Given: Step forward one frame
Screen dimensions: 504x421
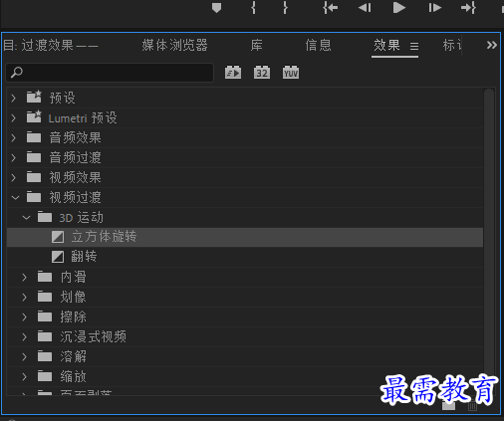Looking at the screenshot, I should (434, 8).
